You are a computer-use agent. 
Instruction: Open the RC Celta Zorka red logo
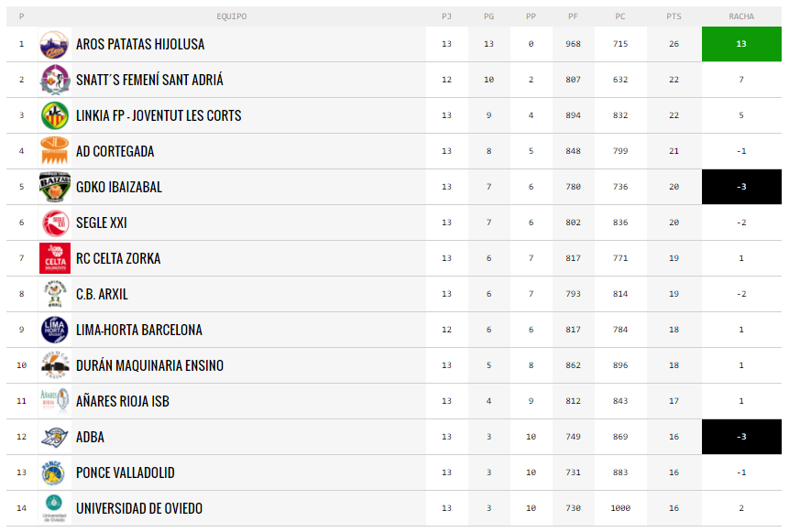click(x=55, y=258)
